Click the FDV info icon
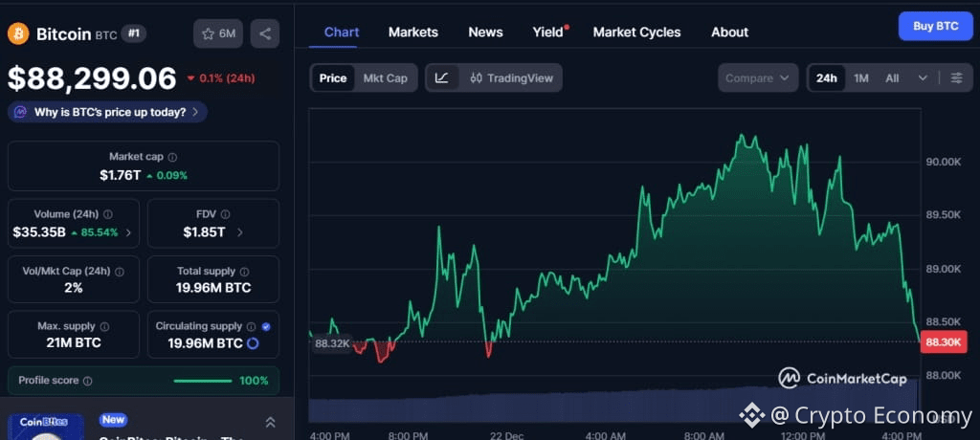Screen dimensions: 980x440 (226, 214)
